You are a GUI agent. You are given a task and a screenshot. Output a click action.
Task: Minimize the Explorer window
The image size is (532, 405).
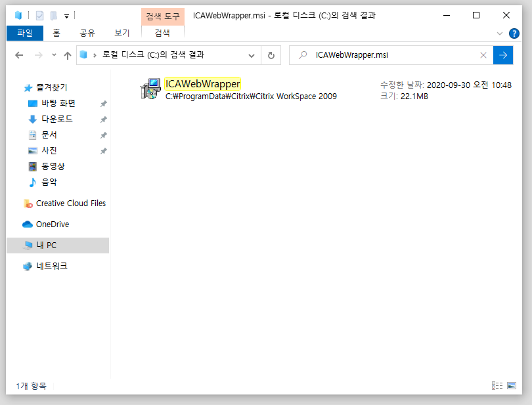pos(447,15)
